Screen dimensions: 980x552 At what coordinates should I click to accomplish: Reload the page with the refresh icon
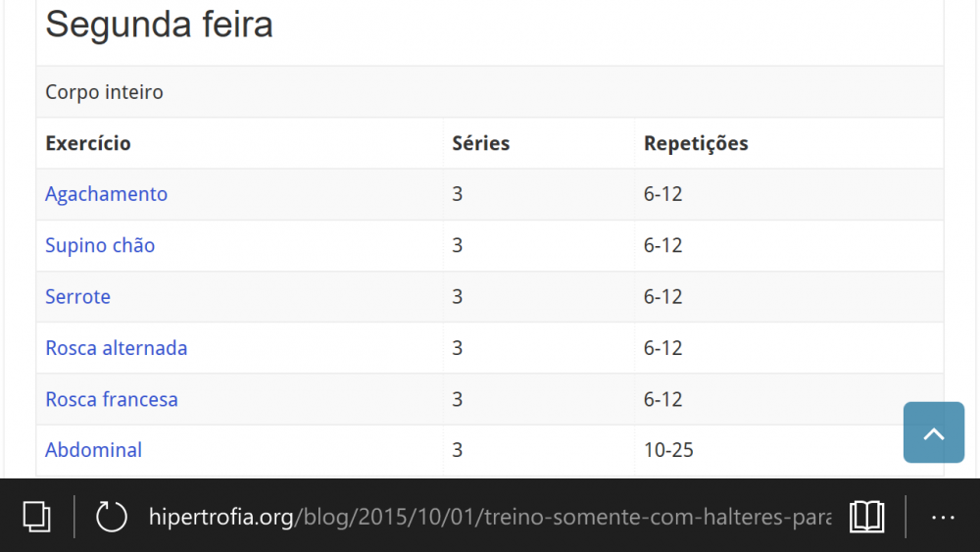click(x=112, y=517)
